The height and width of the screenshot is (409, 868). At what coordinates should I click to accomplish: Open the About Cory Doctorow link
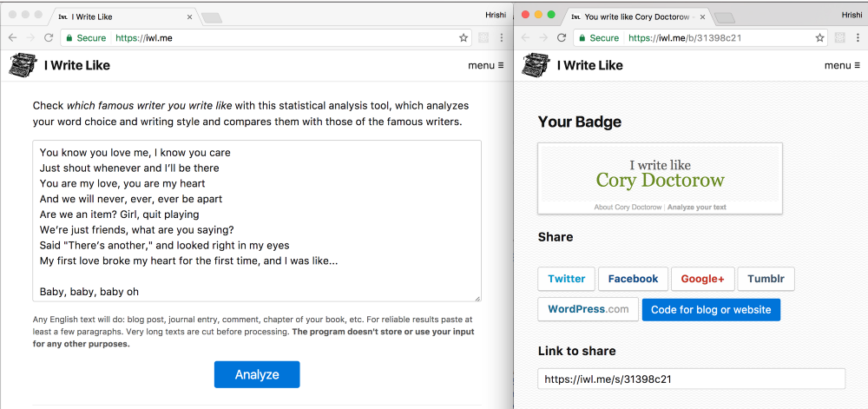tap(628, 208)
